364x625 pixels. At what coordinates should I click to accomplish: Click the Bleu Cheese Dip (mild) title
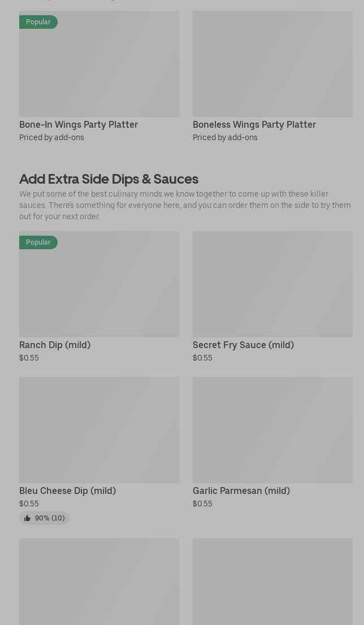[67, 491]
